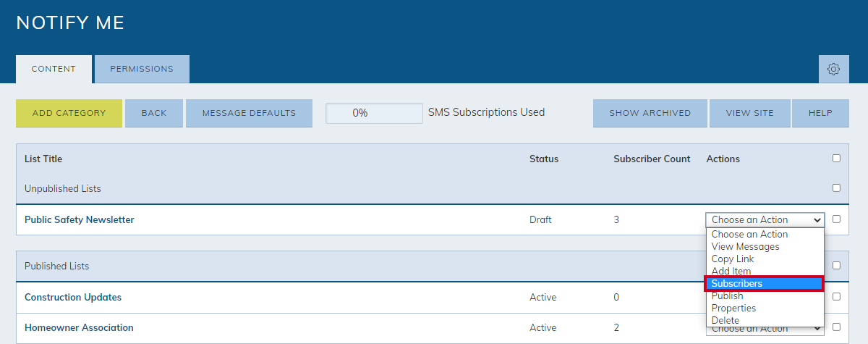Click the Subscriber Count column header
Image resolution: width=868 pixels, height=344 pixels.
pos(652,159)
